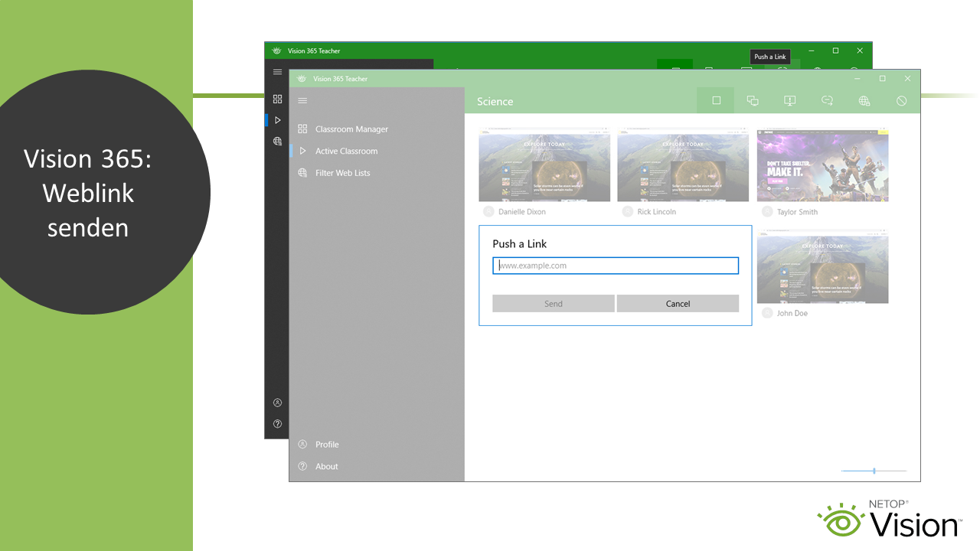
Task: Click profile icon in back window sidebar
Action: (x=277, y=403)
